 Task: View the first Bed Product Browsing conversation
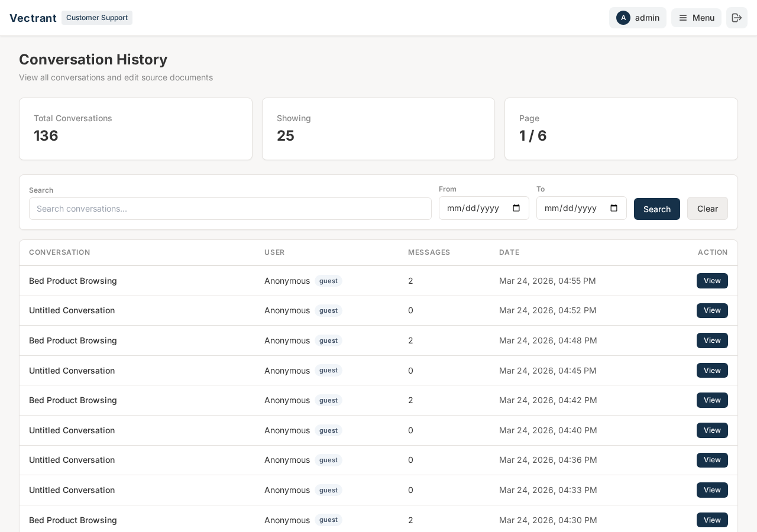pyautogui.click(x=712, y=281)
